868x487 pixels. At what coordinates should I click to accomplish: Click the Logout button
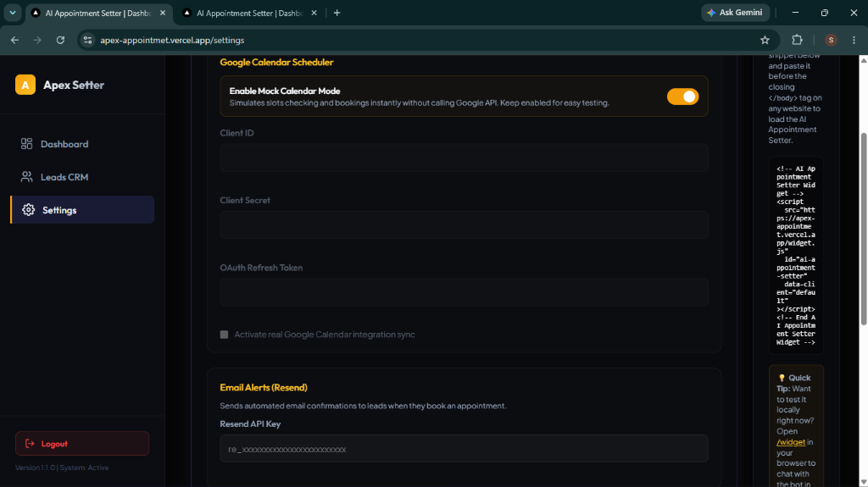(82, 443)
